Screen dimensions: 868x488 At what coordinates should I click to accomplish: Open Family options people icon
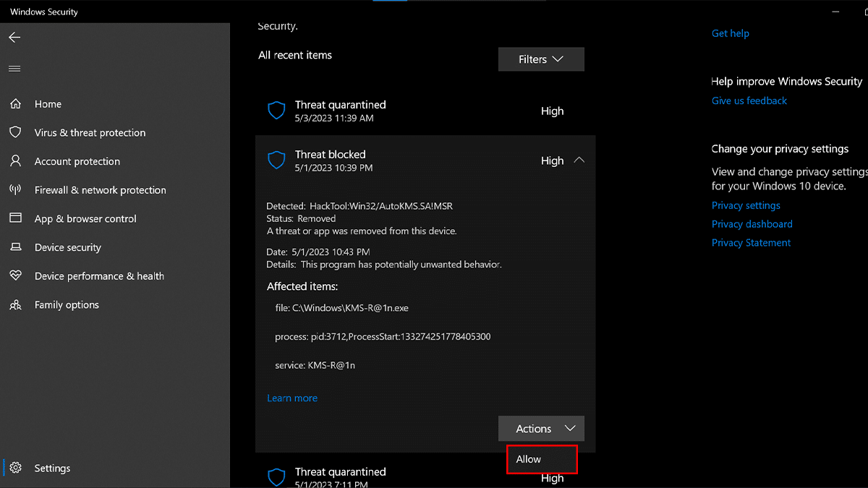[x=15, y=305]
